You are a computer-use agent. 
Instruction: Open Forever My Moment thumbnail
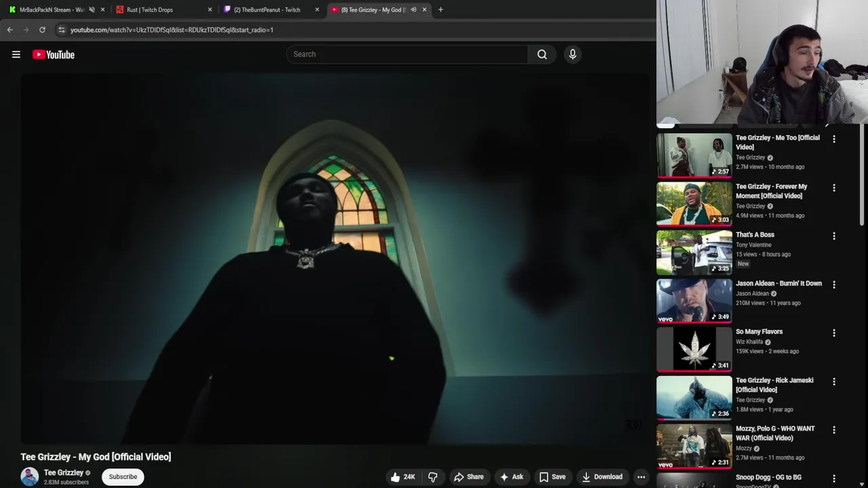coord(694,204)
